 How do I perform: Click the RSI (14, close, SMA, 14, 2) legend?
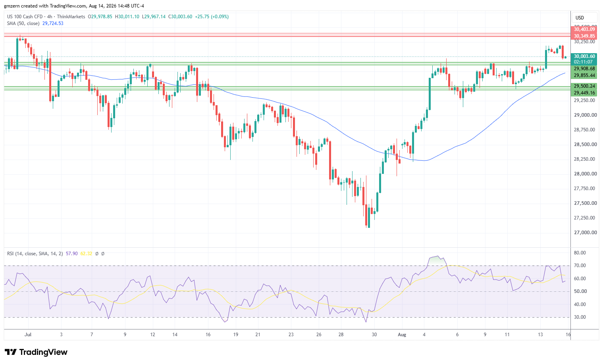coord(35,254)
